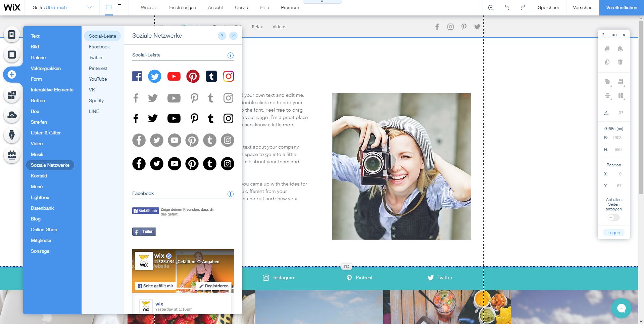This screenshot has width=644, height=324.
Task: Add the colored social bar with red YouTube icon
Action: 174,77
